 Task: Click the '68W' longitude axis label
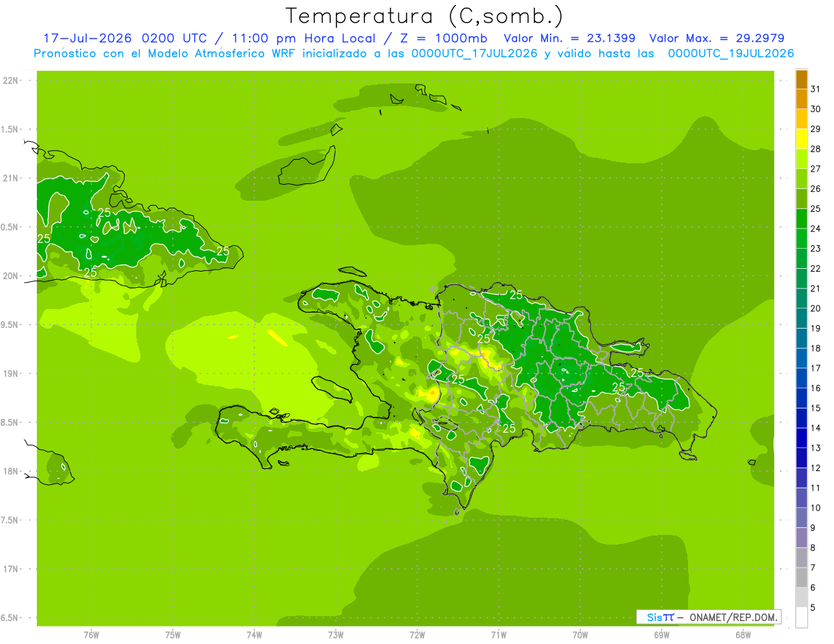point(743,635)
